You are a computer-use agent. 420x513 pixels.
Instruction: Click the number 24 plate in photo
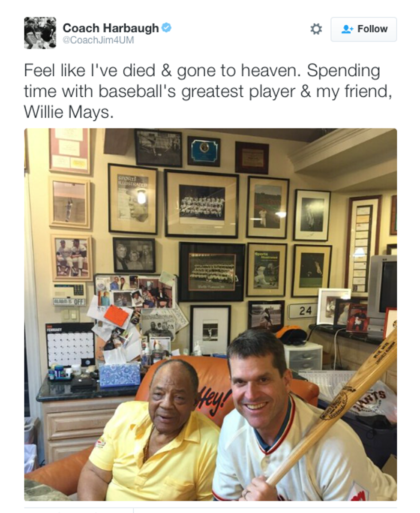coord(303,311)
